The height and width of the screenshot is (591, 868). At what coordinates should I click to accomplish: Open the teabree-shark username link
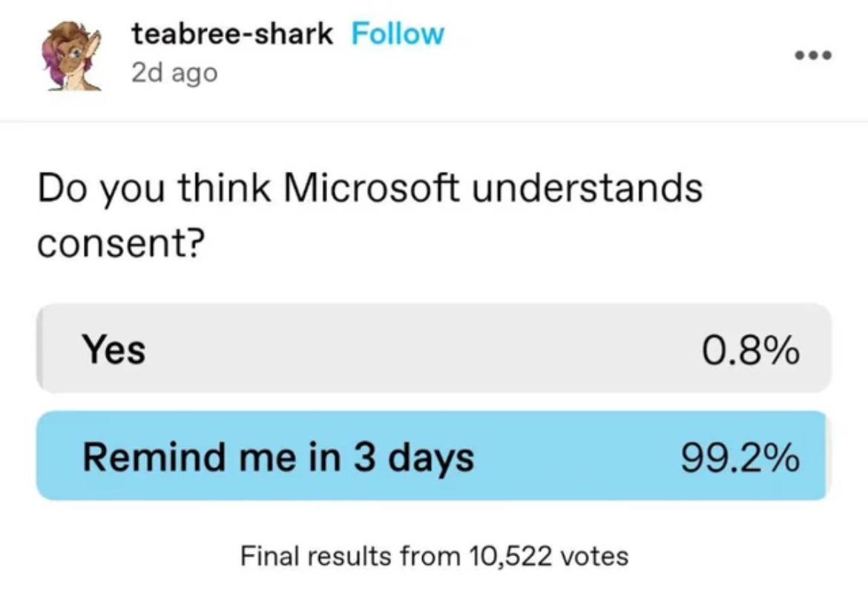tap(232, 34)
